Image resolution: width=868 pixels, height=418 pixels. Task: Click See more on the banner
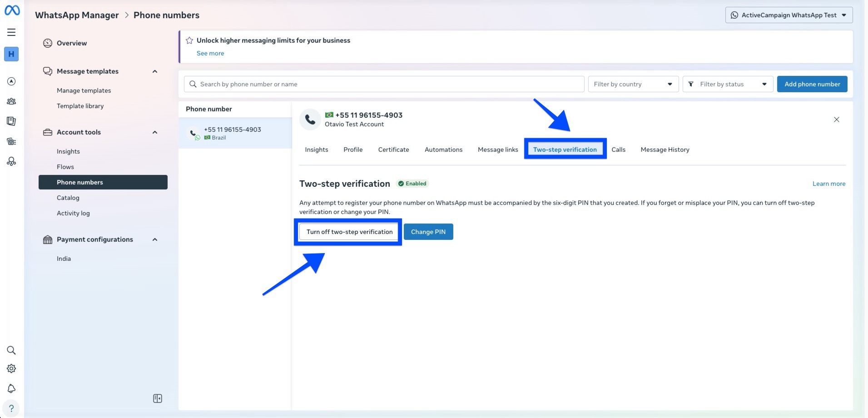pos(210,53)
